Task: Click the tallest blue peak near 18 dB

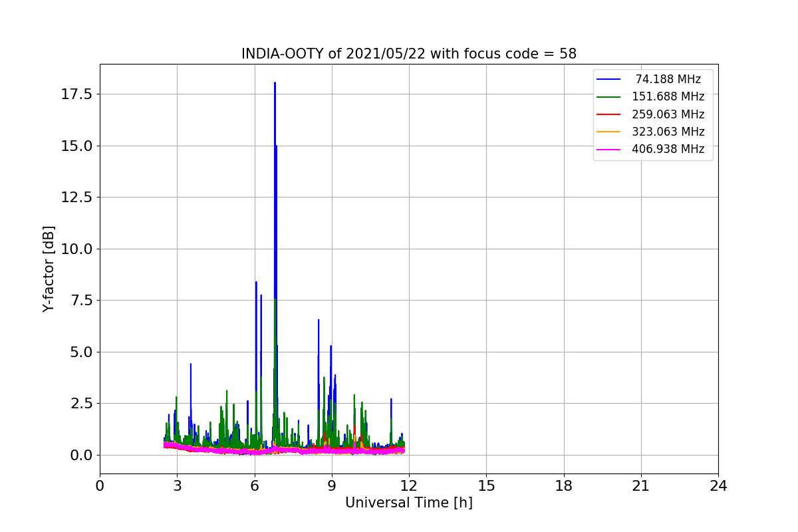Action: 275,84
